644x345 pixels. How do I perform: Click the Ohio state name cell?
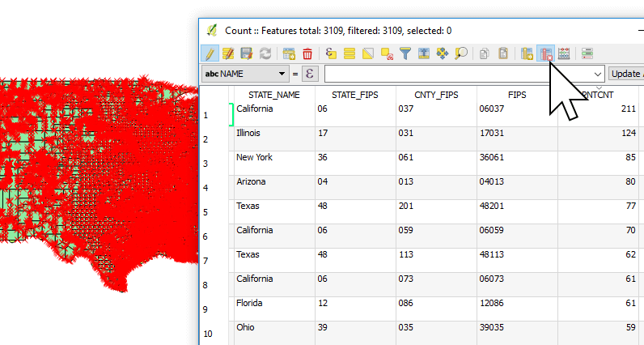(274, 333)
